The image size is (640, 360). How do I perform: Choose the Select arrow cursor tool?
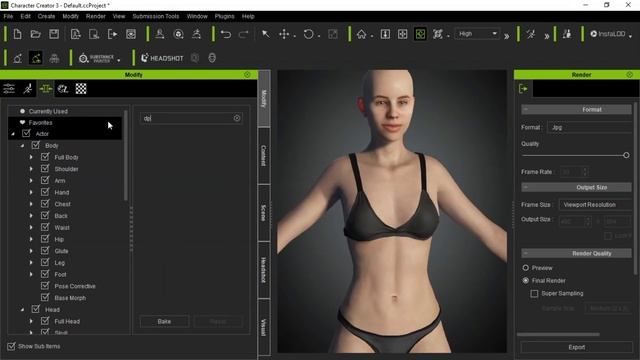click(266, 34)
